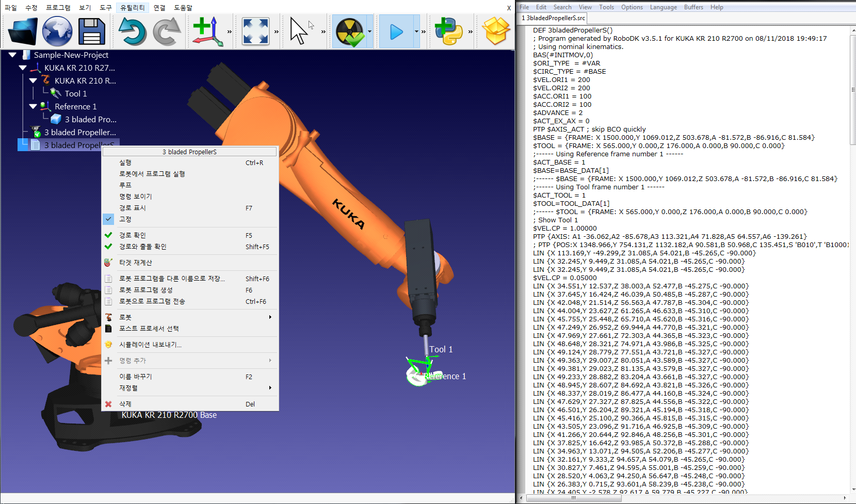The width and height of the screenshot is (856, 504).
Task: Click the Reference 1 frame icon in the tree
Action: pos(45,106)
